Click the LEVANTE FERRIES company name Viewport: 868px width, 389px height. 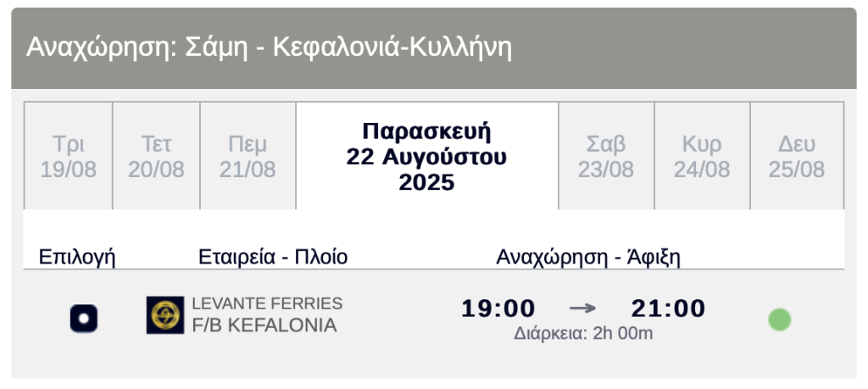click(267, 303)
